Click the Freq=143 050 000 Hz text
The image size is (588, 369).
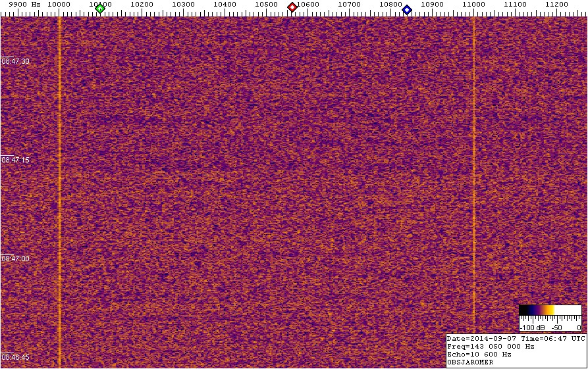point(491,346)
